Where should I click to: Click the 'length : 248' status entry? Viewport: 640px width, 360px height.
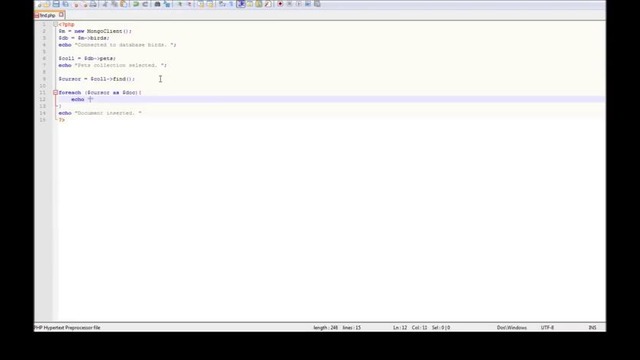pyautogui.click(x=326, y=327)
